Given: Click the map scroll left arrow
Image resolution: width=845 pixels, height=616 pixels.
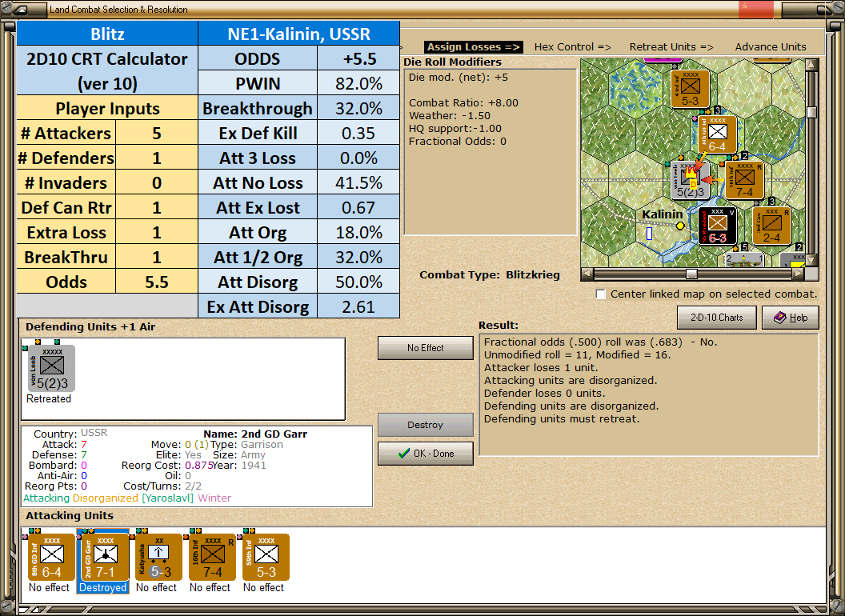Looking at the screenshot, I should [587, 274].
